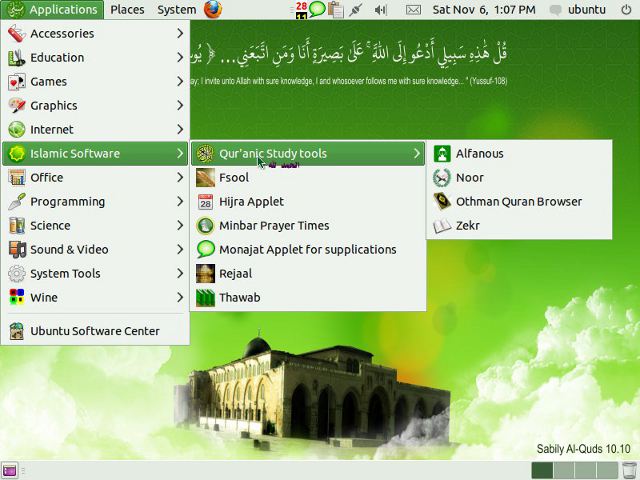This screenshot has height=480, width=640.
Task: Click the Noor wreath icon
Action: tap(442, 178)
